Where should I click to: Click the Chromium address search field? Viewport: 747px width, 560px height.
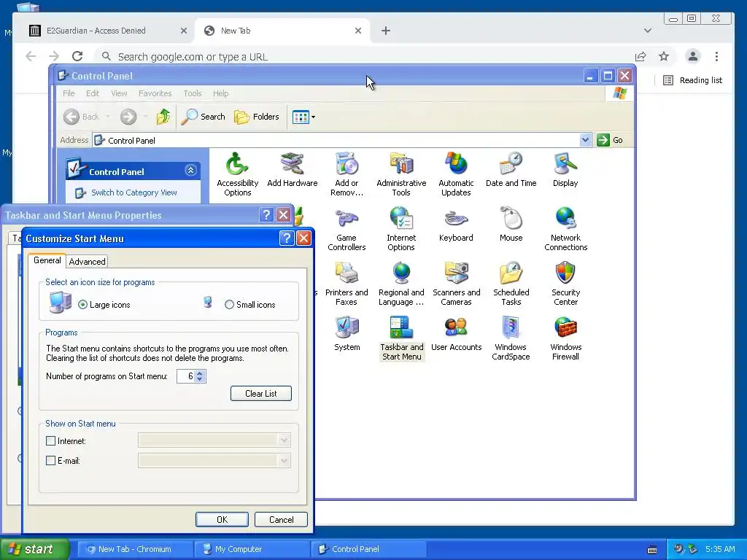pyautogui.click(x=367, y=57)
